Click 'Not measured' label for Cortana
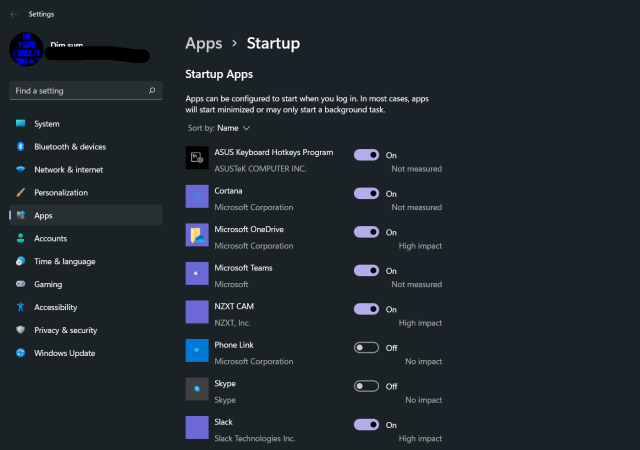Screen dimensions: 640x450 point(417,207)
